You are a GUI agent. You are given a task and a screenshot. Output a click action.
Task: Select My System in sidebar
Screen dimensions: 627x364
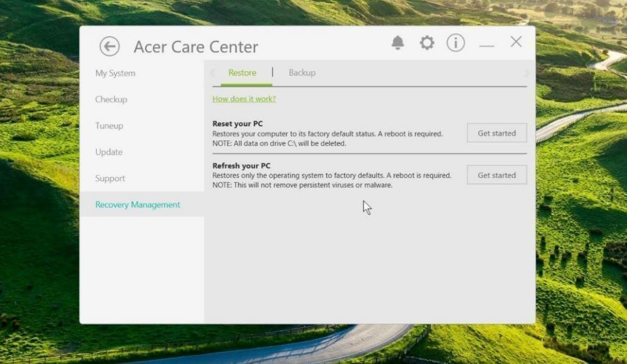115,73
